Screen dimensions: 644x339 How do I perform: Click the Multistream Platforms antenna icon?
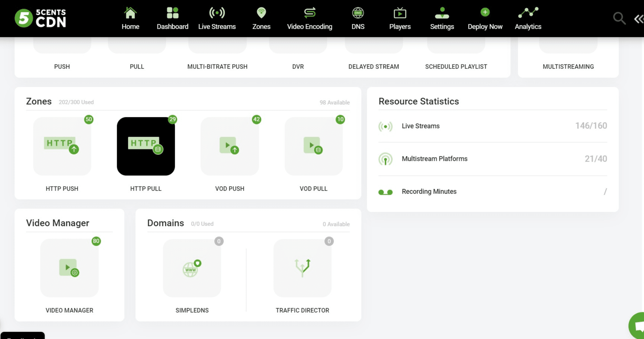coord(385,159)
